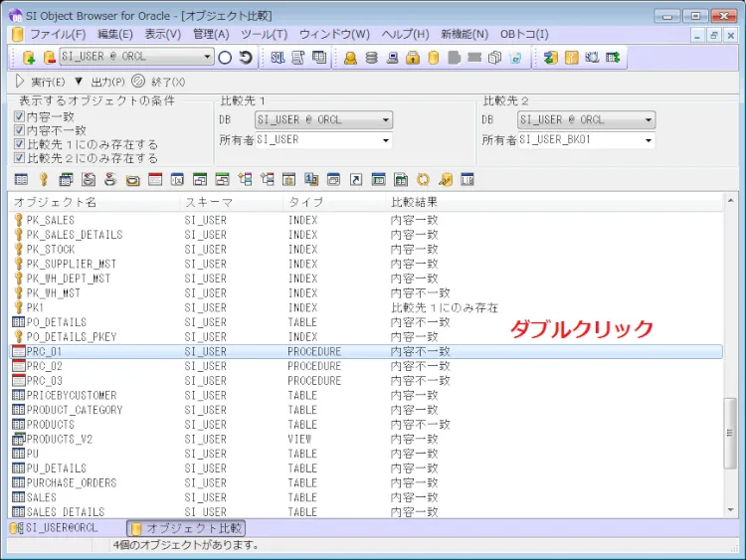Toggle 比較先１にのみ存在する checkbox

(x=19, y=144)
